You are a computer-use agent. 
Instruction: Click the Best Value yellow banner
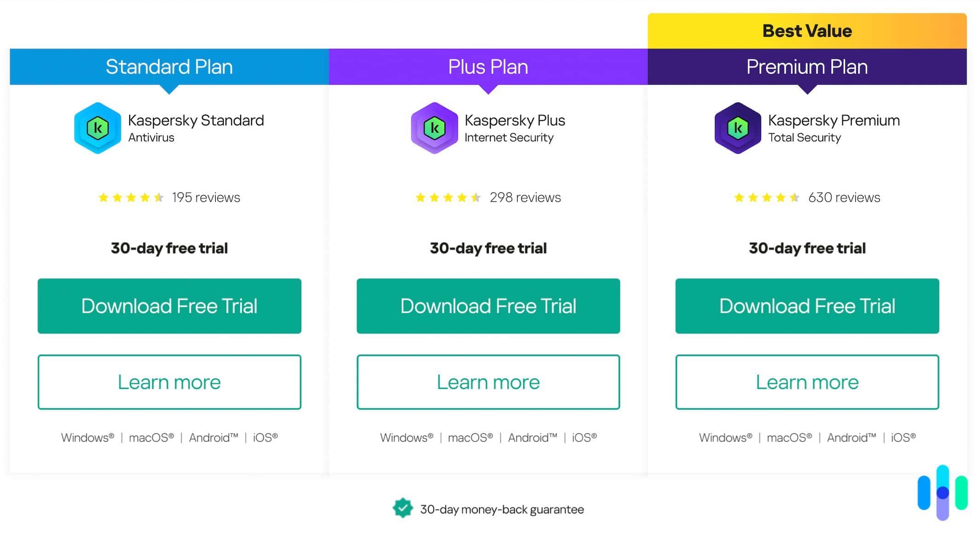click(x=807, y=30)
